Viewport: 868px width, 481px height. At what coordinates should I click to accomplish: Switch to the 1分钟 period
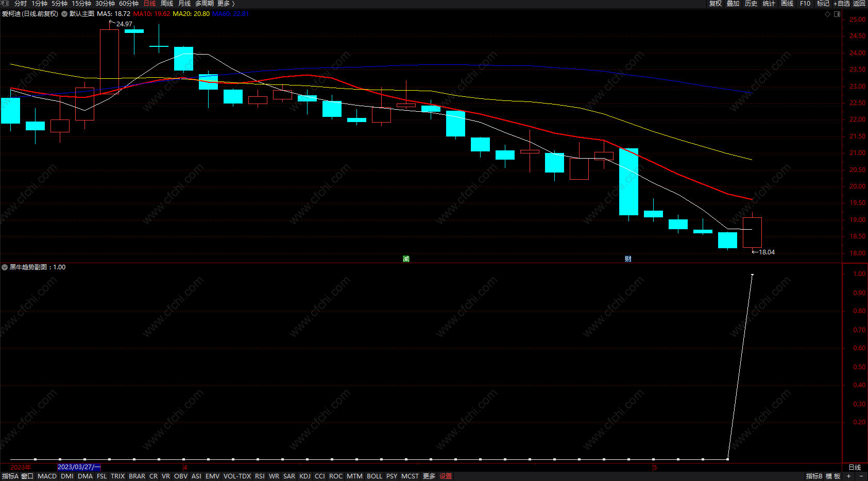point(40,4)
